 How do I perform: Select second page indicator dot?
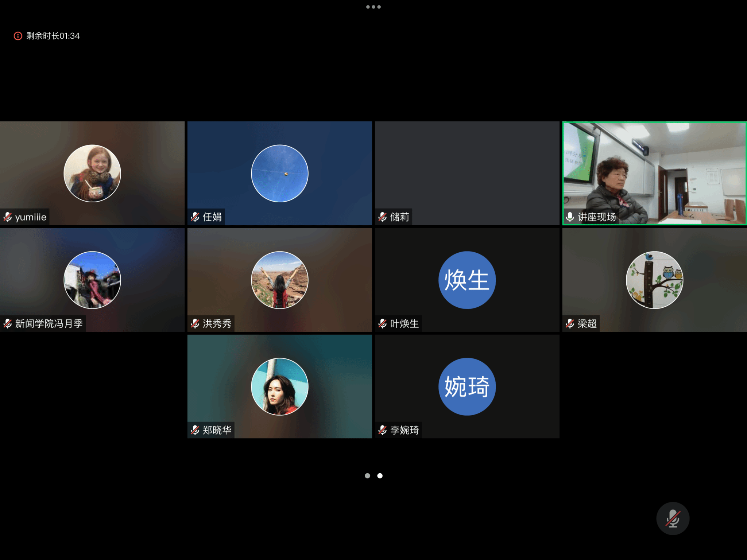click(x=380, y=475)
